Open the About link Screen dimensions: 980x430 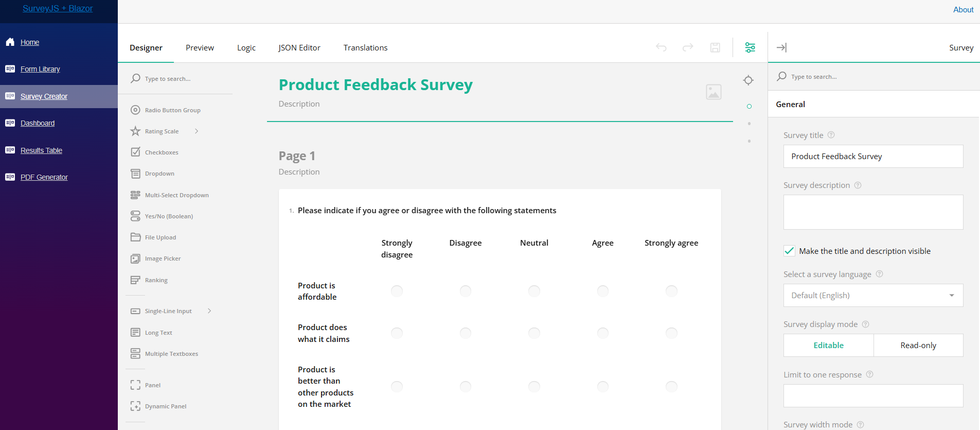pos(963,9)
